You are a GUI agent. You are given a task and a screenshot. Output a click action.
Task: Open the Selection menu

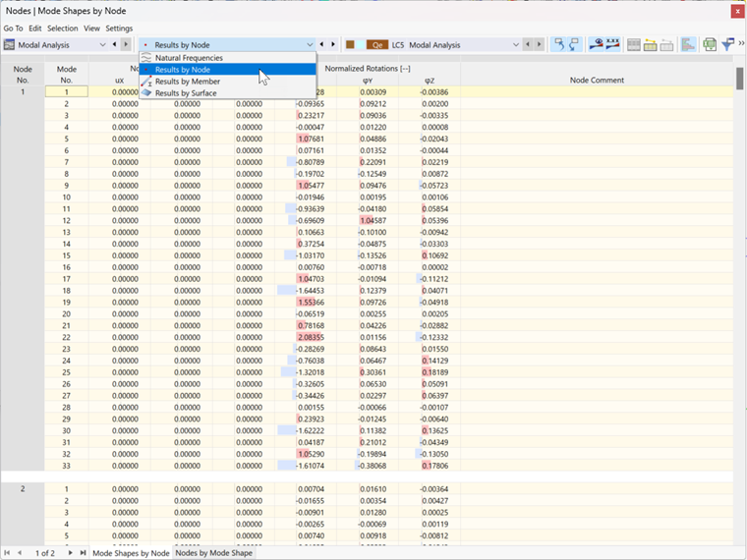[x=62, y=28]
